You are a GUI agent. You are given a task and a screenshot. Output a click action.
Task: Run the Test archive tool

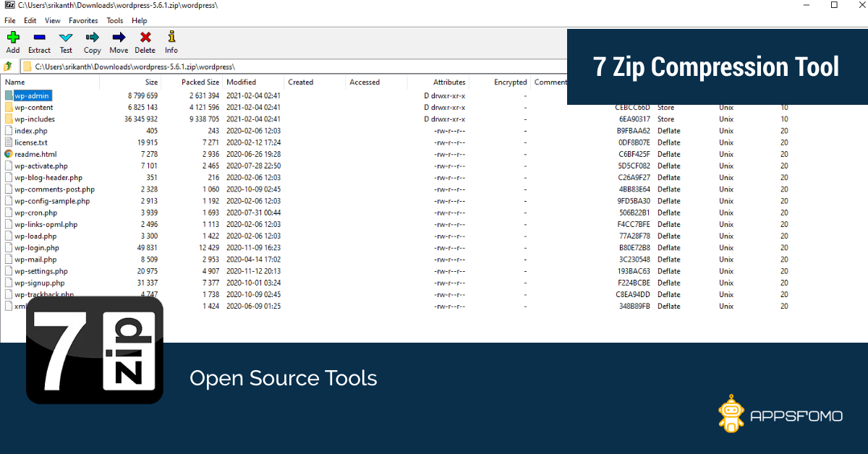tap(66, 42)
